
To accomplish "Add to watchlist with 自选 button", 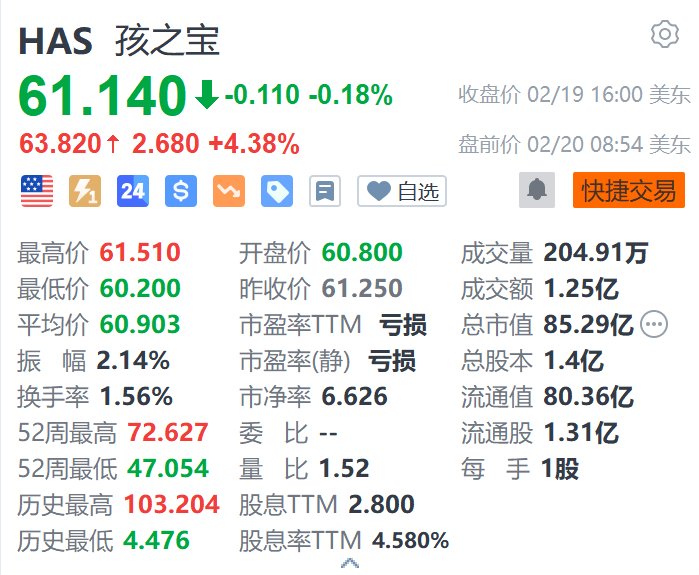I will [402, 191].
